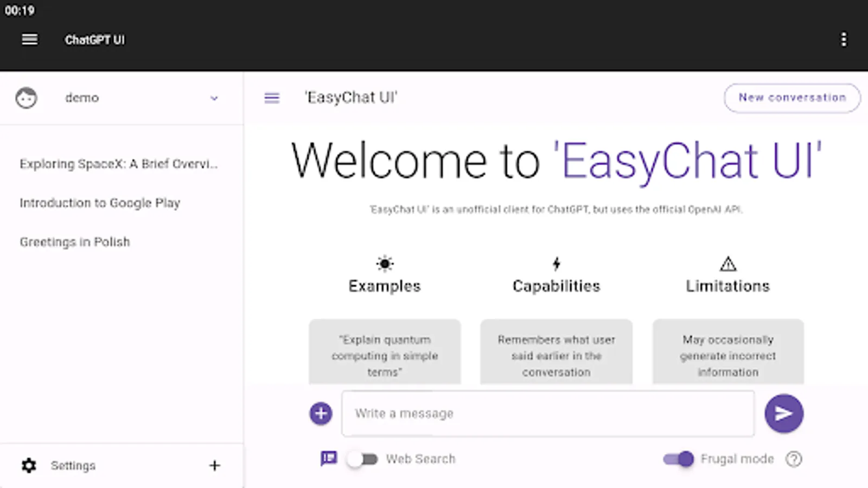Open Settings via the gear icon
The height and width of the screenshot is (488, 868).
[29, 466]
